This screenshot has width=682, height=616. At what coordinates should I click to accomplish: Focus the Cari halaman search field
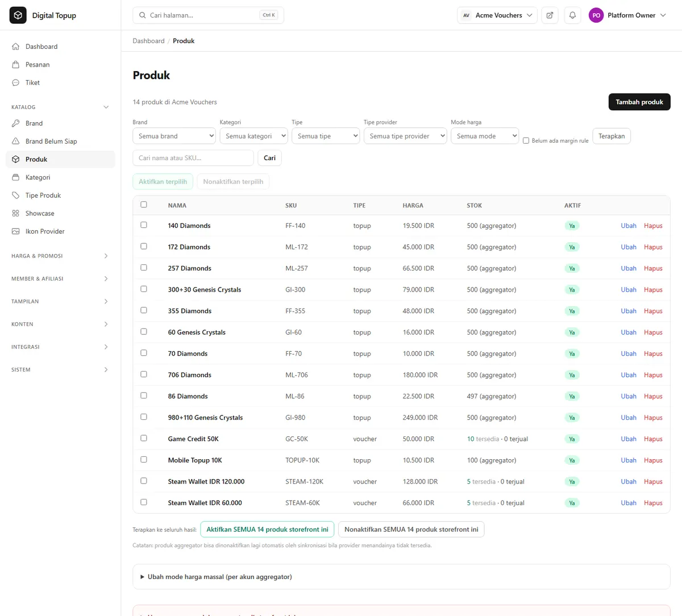pos(208,15)
